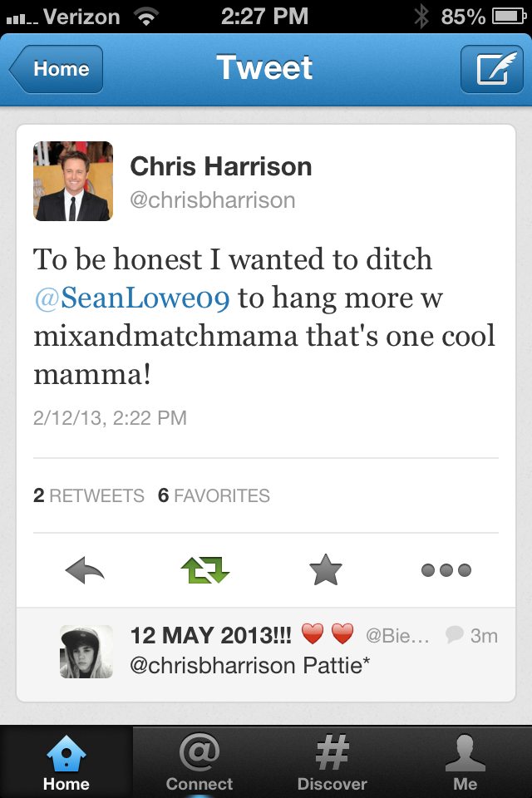
Task: View the 6 FAVORITES list
Action: pyautogui.click(x=214, y=495)
